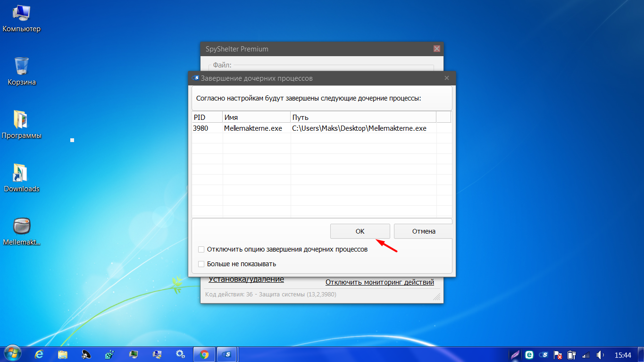The width and height of the screenshot is (644, 362).
Task: Open the taskbar clock showing 15:44
Action: (x=623, y=354)
